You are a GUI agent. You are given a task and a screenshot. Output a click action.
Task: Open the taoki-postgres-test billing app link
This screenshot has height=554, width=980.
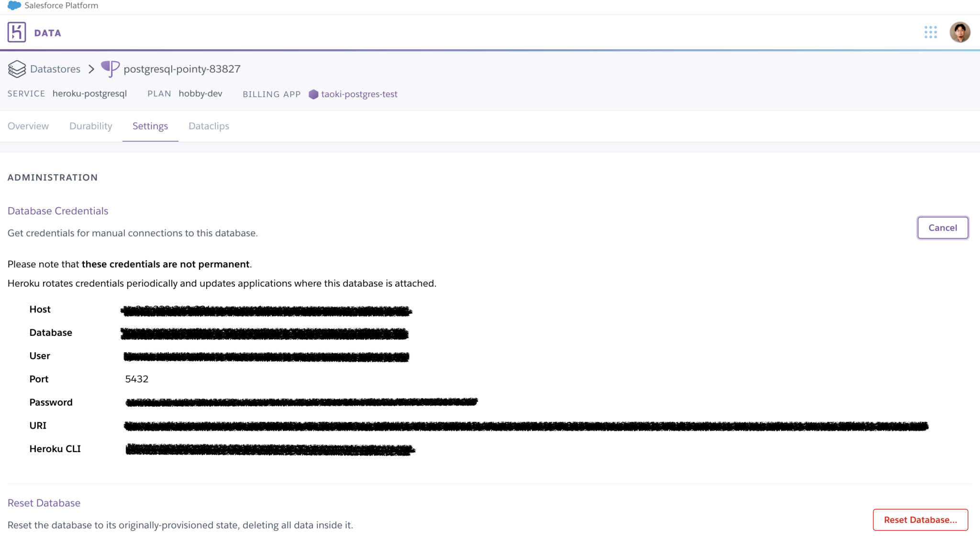point(359,94)
